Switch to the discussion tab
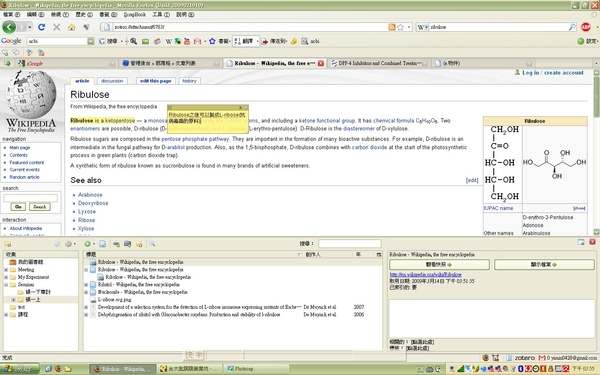Screen dimensions: 600x375 click(x=112, y=81)
